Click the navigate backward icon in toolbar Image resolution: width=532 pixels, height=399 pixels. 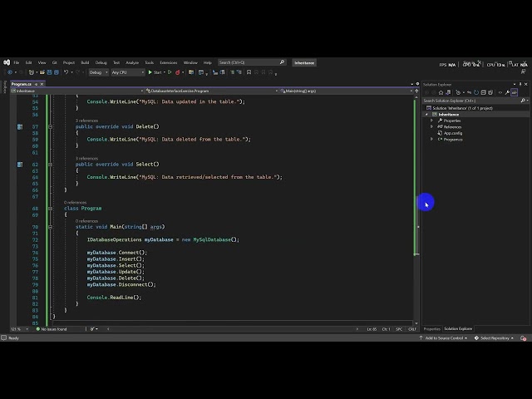(10, 72)
